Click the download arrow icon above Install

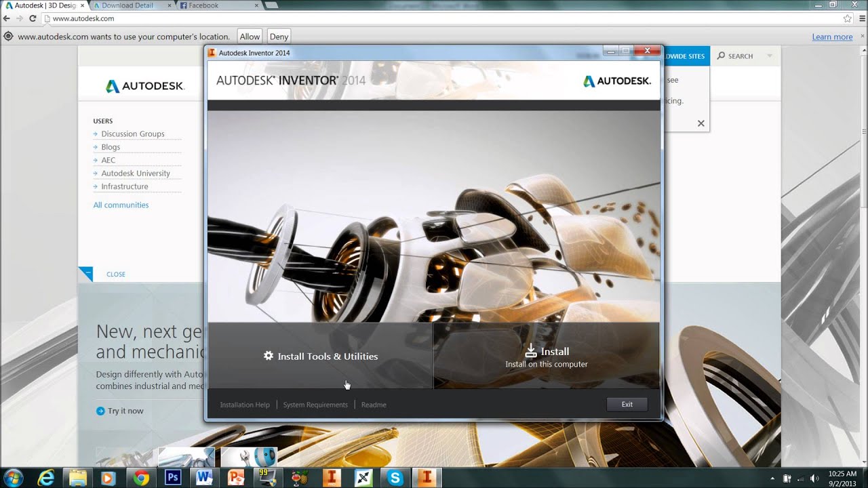coord(530,350)
